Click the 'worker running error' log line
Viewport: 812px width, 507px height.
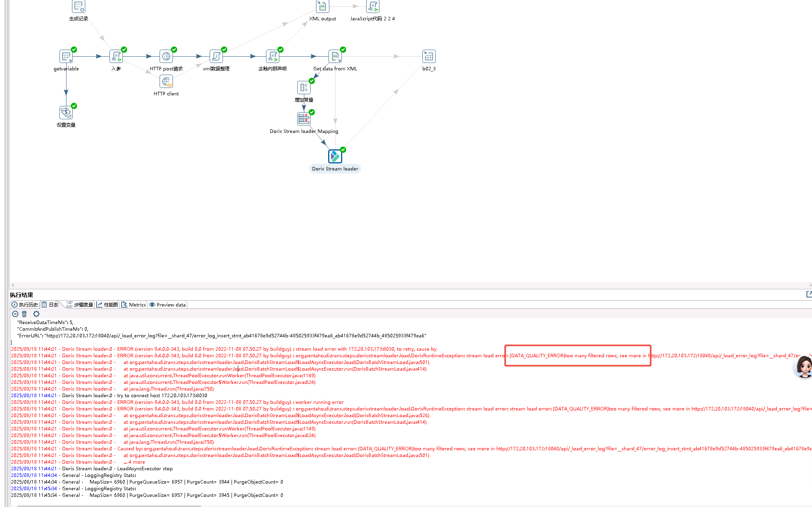point(178,402)
